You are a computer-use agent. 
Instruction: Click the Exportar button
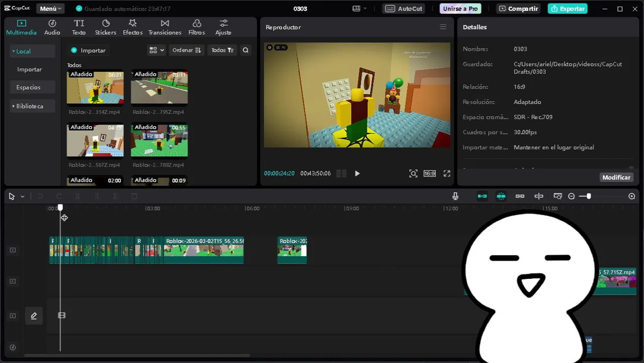567,9
